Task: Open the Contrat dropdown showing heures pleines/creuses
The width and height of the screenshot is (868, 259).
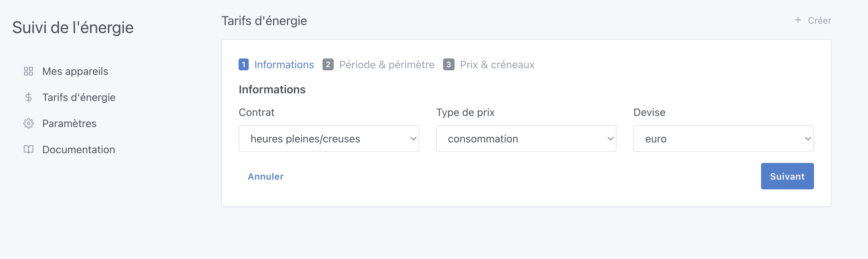Action: 329,138
